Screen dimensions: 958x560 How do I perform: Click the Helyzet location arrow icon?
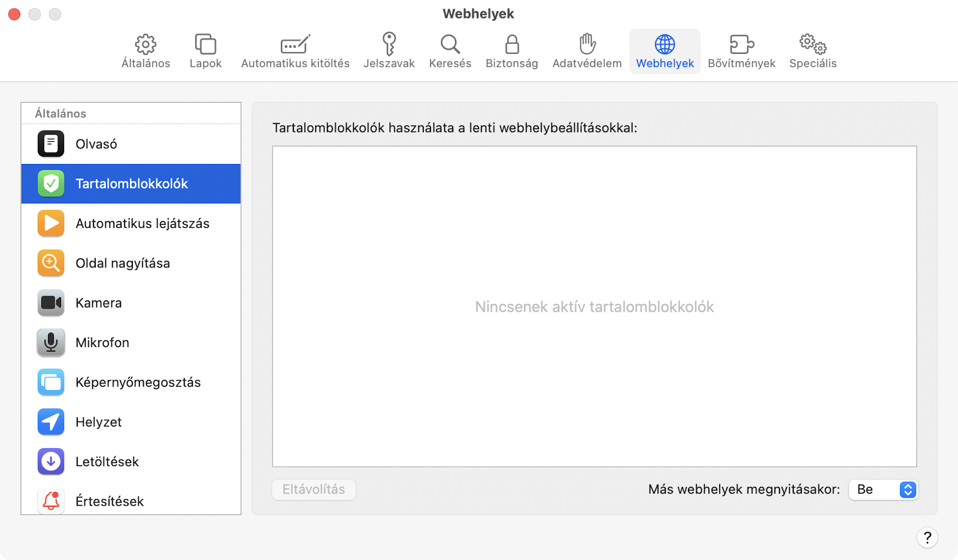(x=51, y=422)
